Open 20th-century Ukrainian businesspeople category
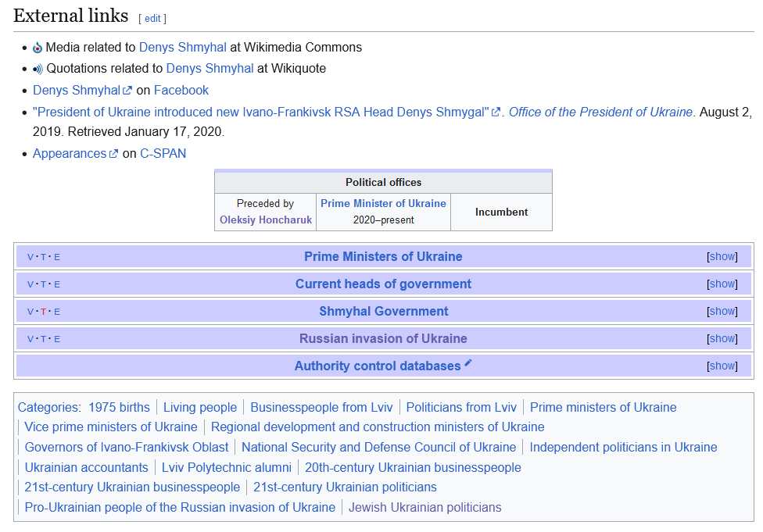 (x=413, y=467)
